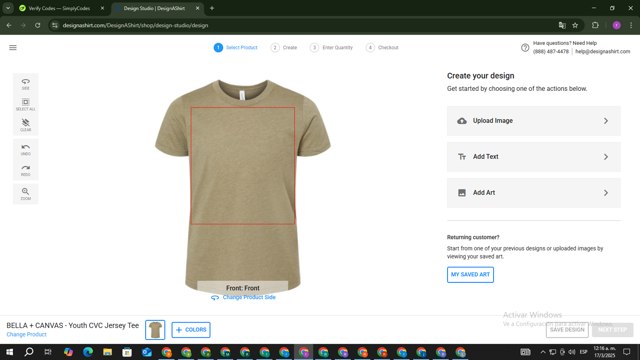Click the Side flip tool
The height and width of the screenshot is (360, 640).
[25, 84]
